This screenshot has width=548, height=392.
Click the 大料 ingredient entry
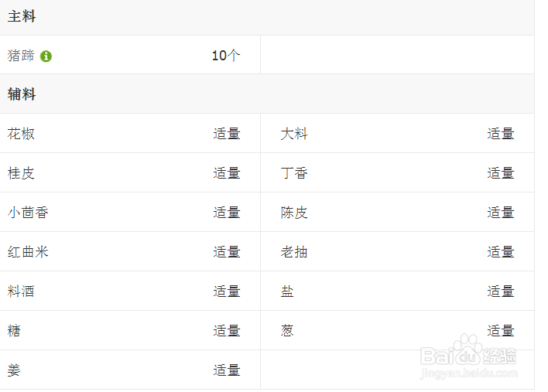[294, 134]
